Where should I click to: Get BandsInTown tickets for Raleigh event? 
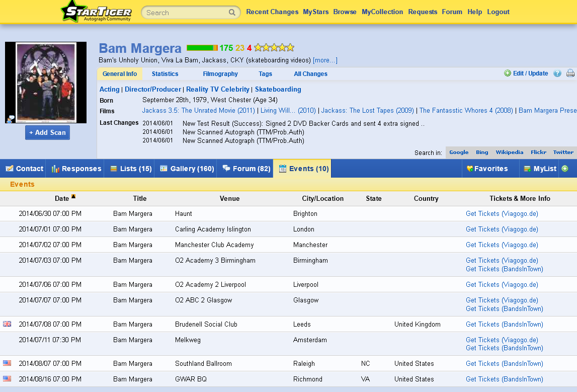[x=505, y=364]
